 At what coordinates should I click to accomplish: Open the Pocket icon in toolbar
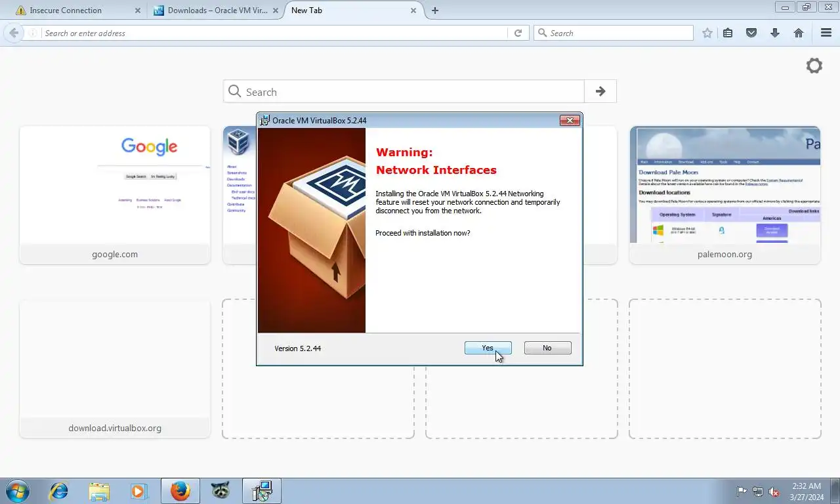click(751, 33)
